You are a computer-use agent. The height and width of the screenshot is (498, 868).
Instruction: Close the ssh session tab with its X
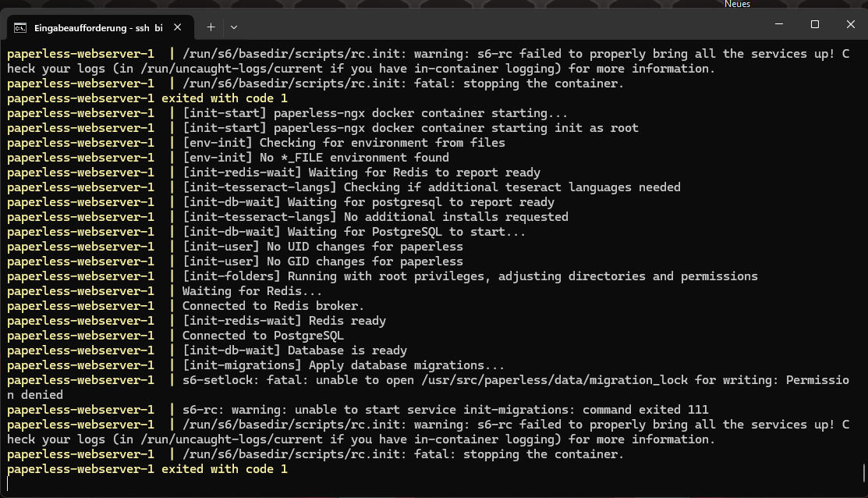(x=177, y=27)
